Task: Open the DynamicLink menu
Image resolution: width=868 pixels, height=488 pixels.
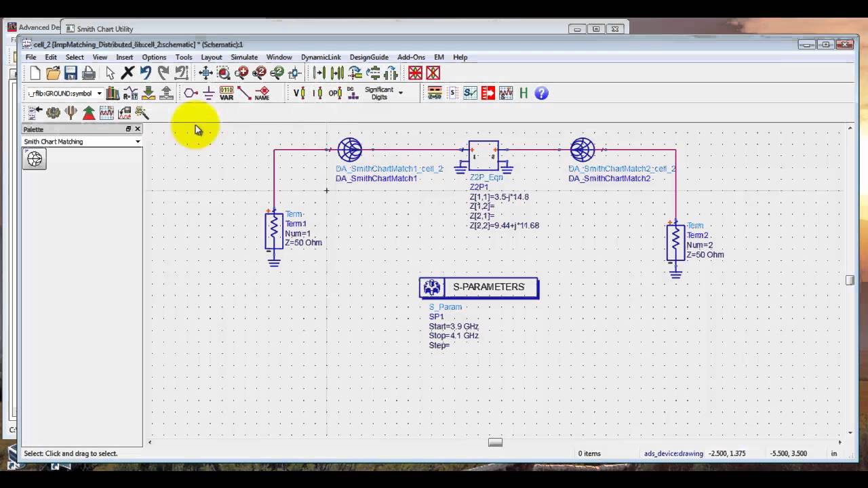Action: click(x=321, y=57)
